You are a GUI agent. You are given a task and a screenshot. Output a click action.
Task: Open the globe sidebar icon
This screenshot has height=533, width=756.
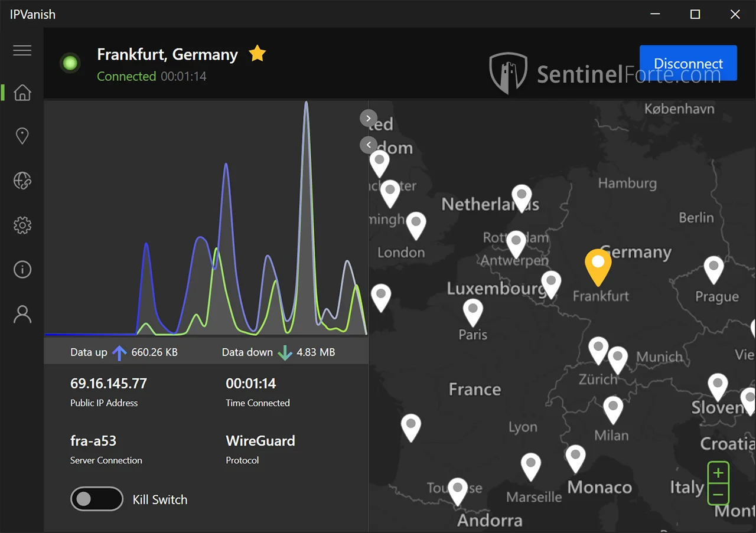pyautogui.click(x=22, y=181)
